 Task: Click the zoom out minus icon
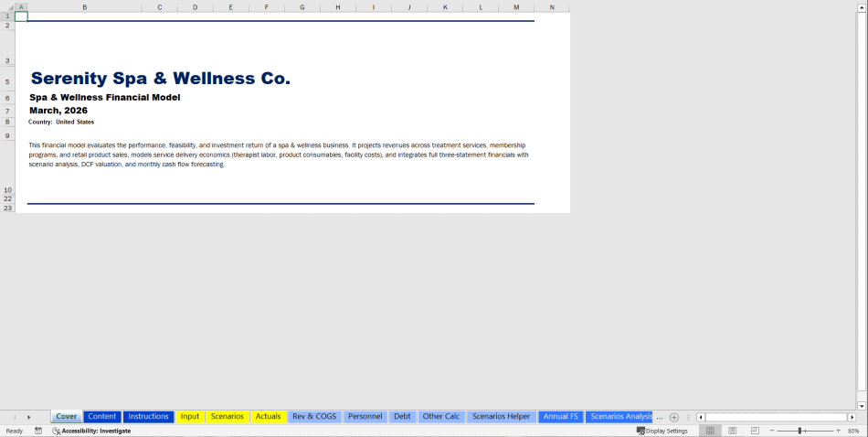tap(773, 431)
